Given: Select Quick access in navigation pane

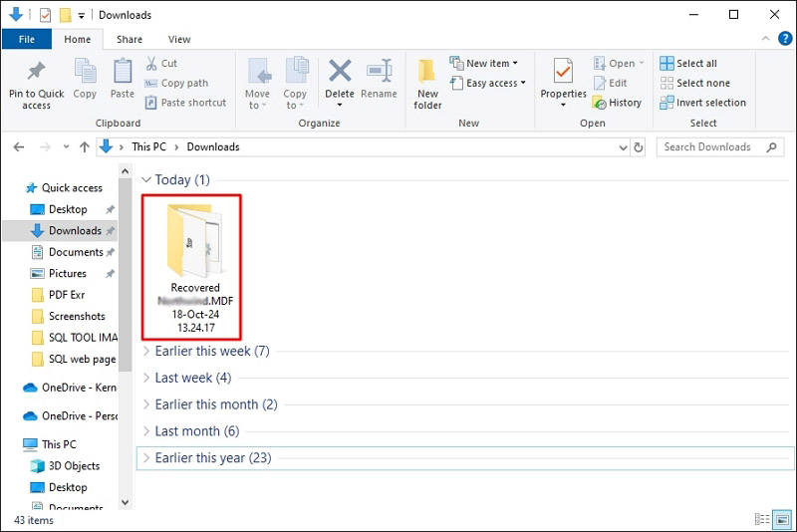Looking at the screenshot, I should pos(64,188).
